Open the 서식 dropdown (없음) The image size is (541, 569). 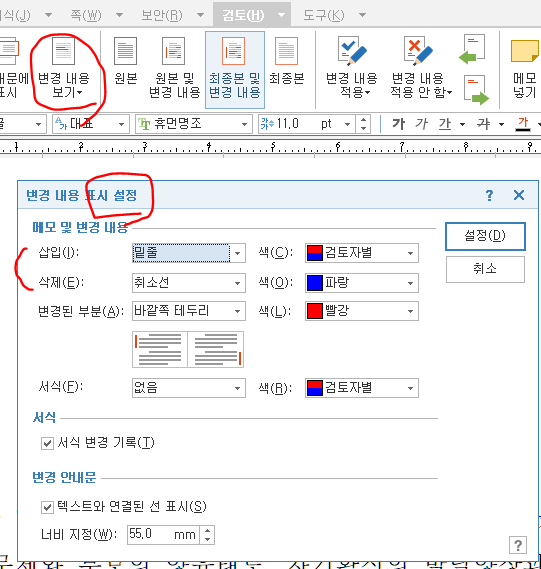[189, 388]
